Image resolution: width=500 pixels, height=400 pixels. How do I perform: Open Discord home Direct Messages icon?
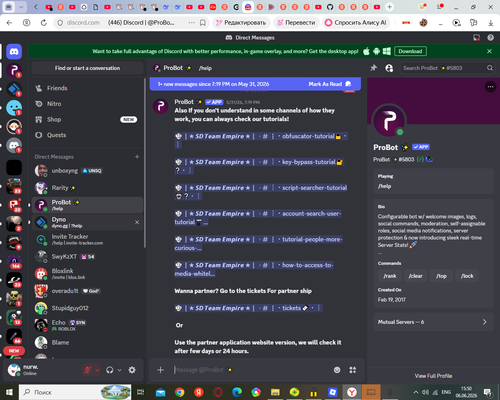point(14,52)
